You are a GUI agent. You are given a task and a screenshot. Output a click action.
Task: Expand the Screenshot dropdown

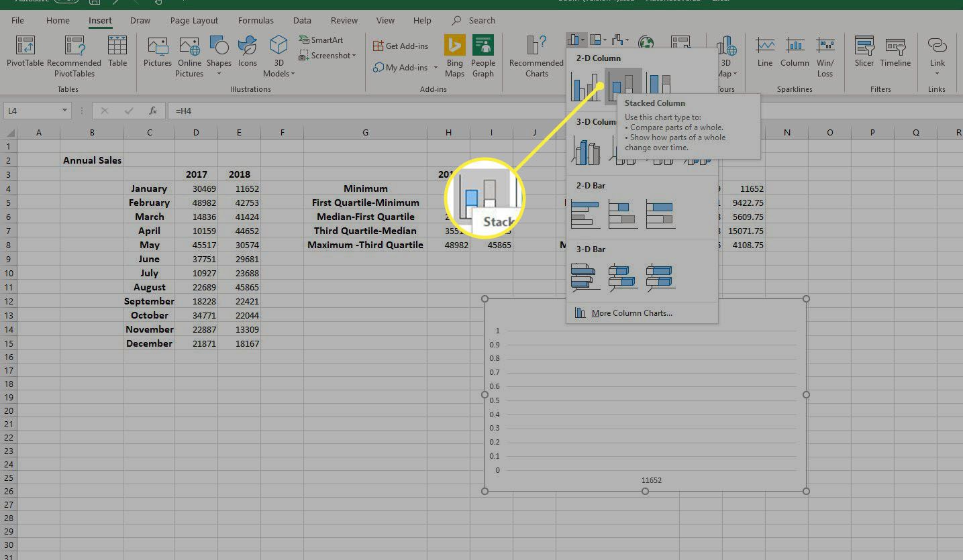[x=354, y=56]
